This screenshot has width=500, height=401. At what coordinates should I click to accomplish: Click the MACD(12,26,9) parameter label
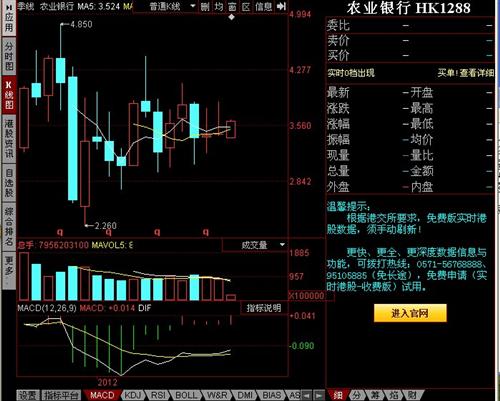(x=47, y=308)
